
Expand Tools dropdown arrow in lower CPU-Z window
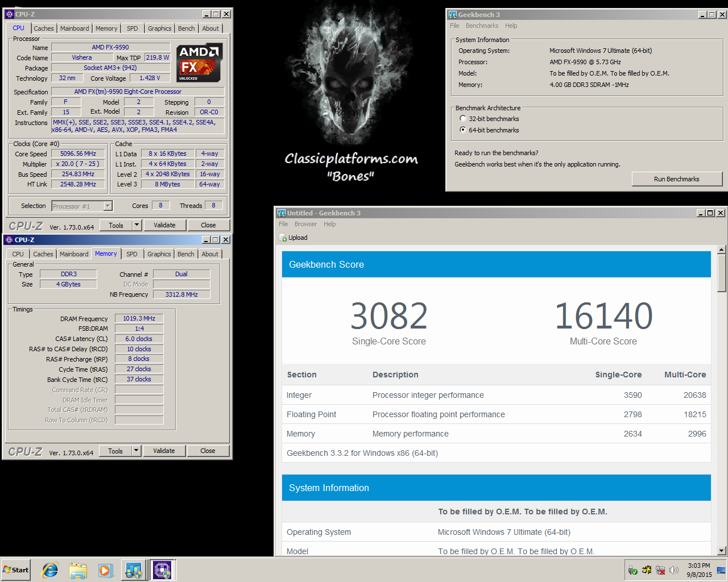(x=136, y=451)
